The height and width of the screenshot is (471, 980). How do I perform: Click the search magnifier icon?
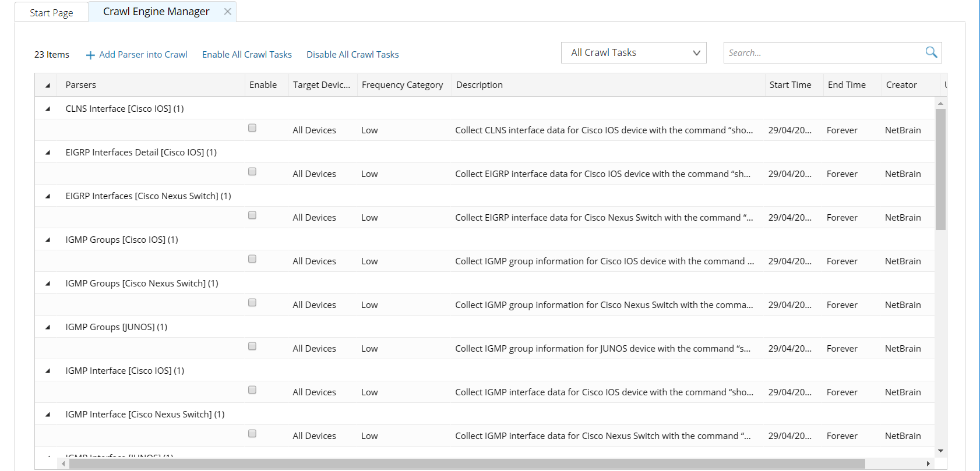click(x=931, y=52)
